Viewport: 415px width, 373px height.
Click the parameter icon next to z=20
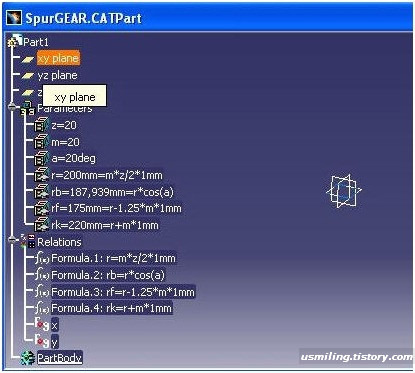pyautogui.click(x=41, y=125)
